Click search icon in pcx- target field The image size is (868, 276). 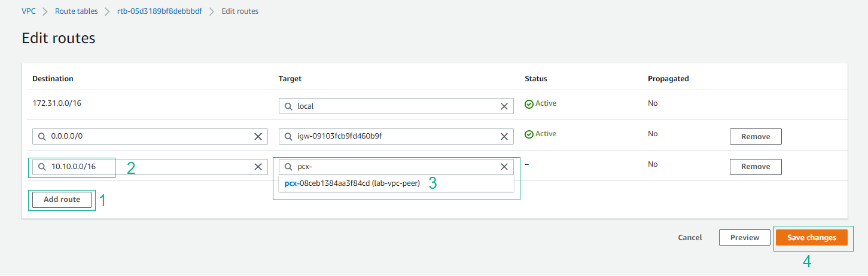[x=289, y=167]
